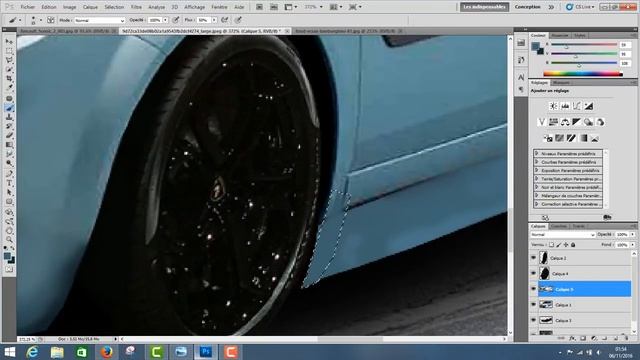
Task: Hide the selected Calque 5 layer
Action: point(533,289)
